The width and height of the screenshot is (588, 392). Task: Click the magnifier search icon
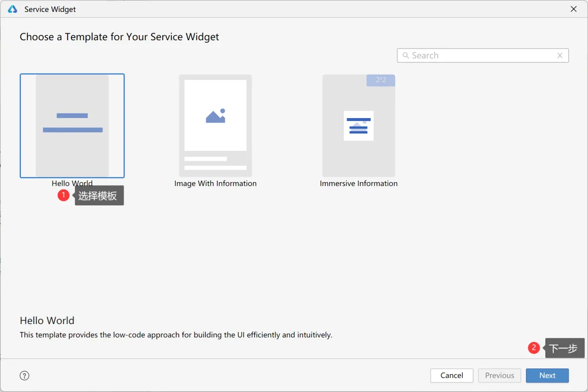405,56
